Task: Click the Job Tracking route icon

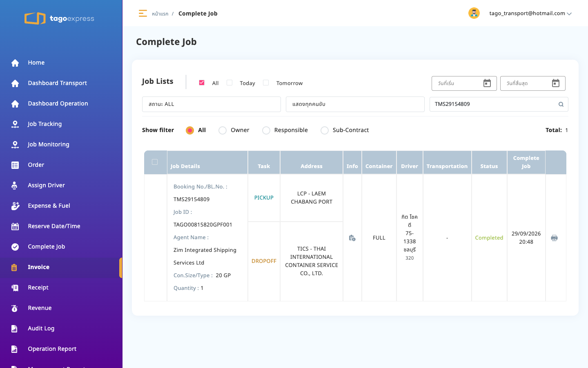Action: coord(15,124)
